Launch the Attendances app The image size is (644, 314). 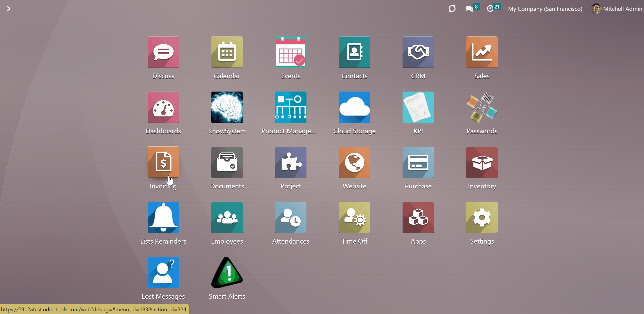(x=291, y=218)
